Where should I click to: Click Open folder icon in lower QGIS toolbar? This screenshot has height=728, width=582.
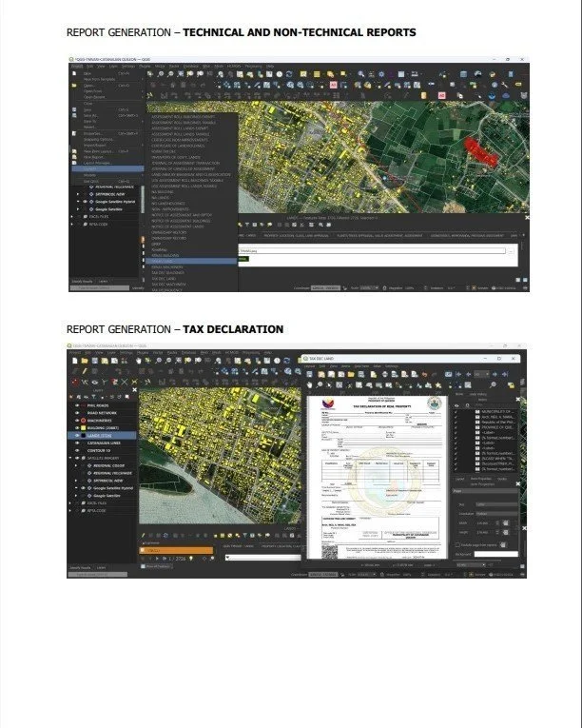tap(85, 361)
